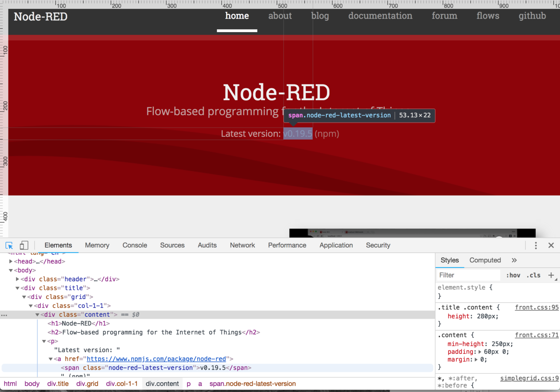Expand the head element in the DOM tree
Screen dimensions: 560x392
pos(11,261)
